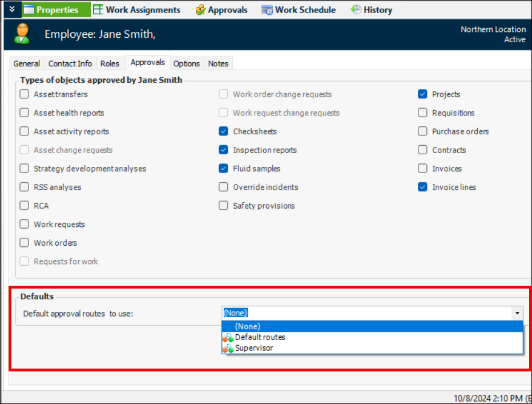Open the Work Assignments view
Viewport: 532px width, 404px height.
pyautogui.click(x=137, y=10)
